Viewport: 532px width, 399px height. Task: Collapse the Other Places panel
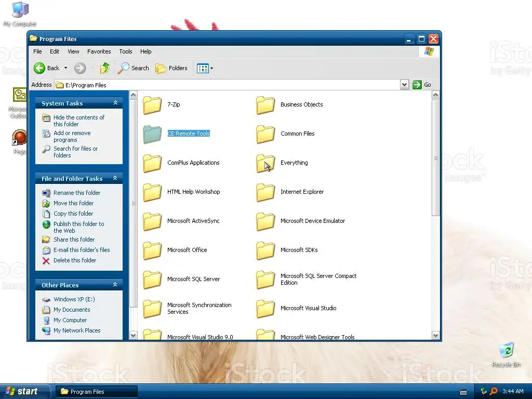click(115, 285)
